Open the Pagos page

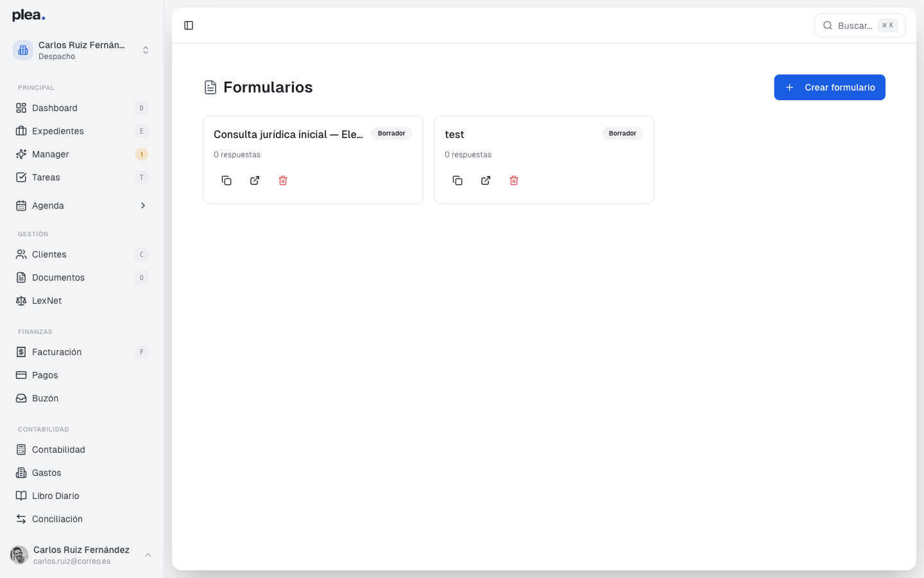[81, 375]
